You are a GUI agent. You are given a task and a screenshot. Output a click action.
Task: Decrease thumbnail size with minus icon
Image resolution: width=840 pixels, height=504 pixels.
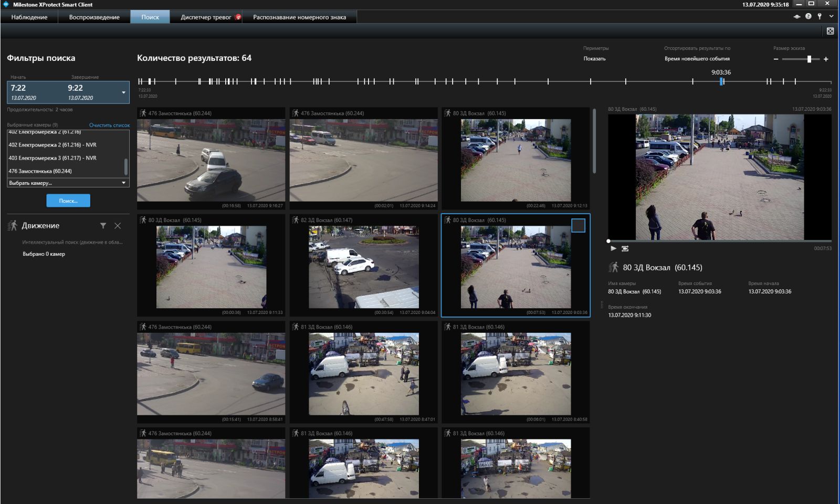pos(776,59)
